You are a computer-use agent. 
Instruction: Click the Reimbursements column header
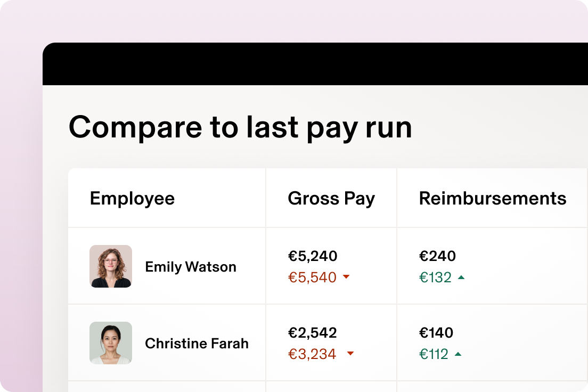pos(493,198)
